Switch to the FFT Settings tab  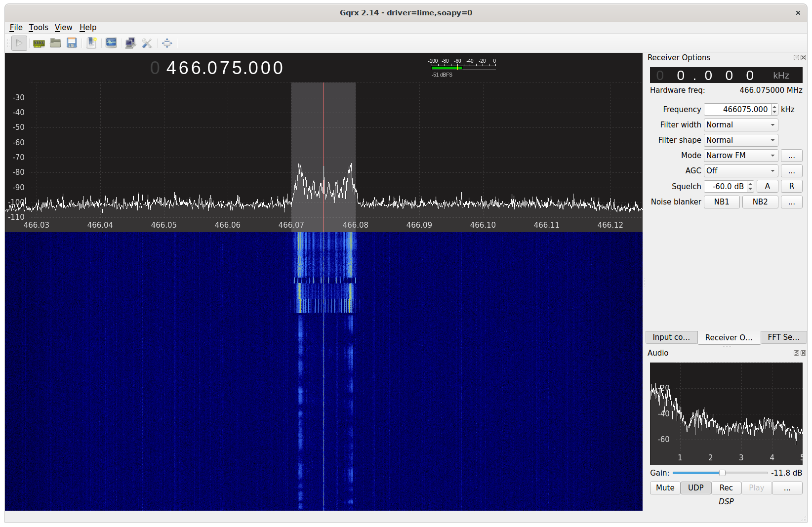pos(783,337)
